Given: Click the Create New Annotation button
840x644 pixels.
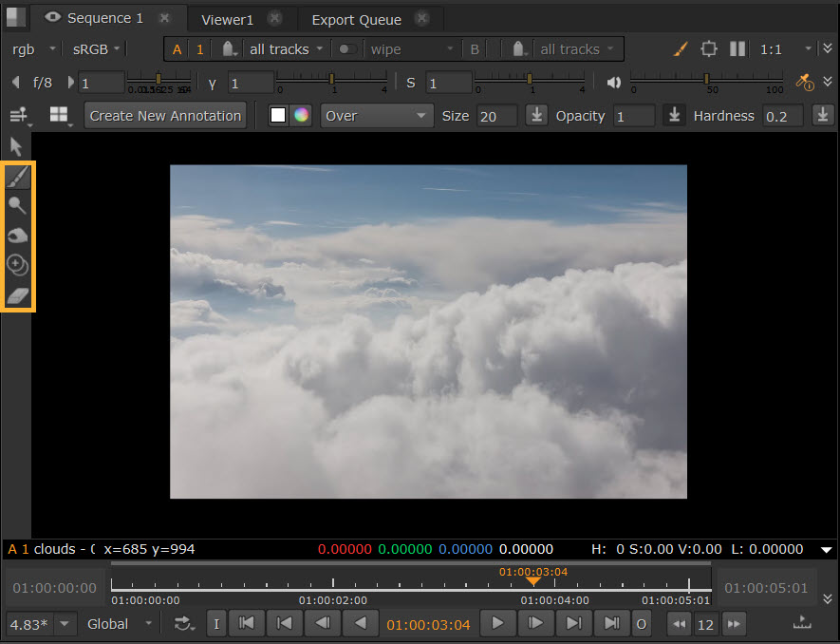Looking at the screenshot, I should coord(165,116).
